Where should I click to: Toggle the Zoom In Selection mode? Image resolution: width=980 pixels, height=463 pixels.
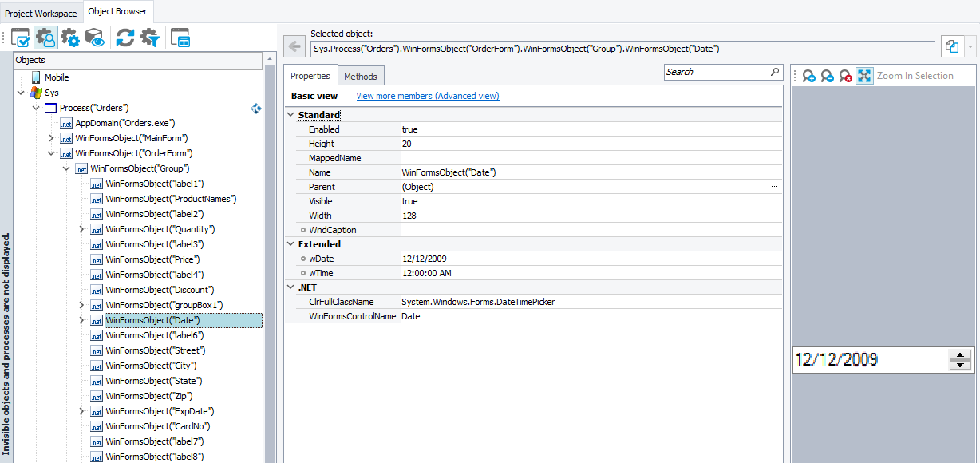click(864, 75)
